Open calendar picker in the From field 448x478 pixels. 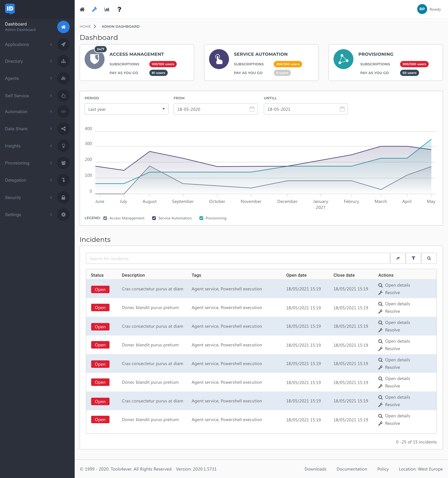[252, 109]
